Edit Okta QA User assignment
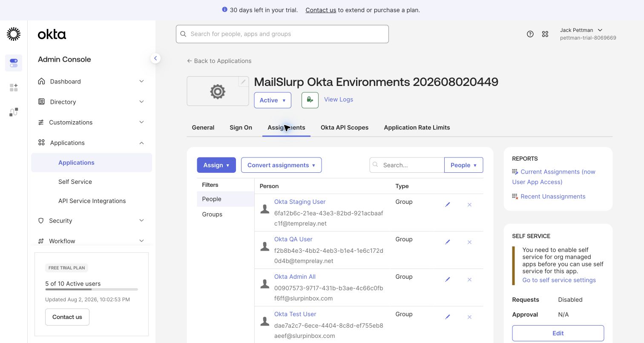644x343 pixels. click(448, 242)
